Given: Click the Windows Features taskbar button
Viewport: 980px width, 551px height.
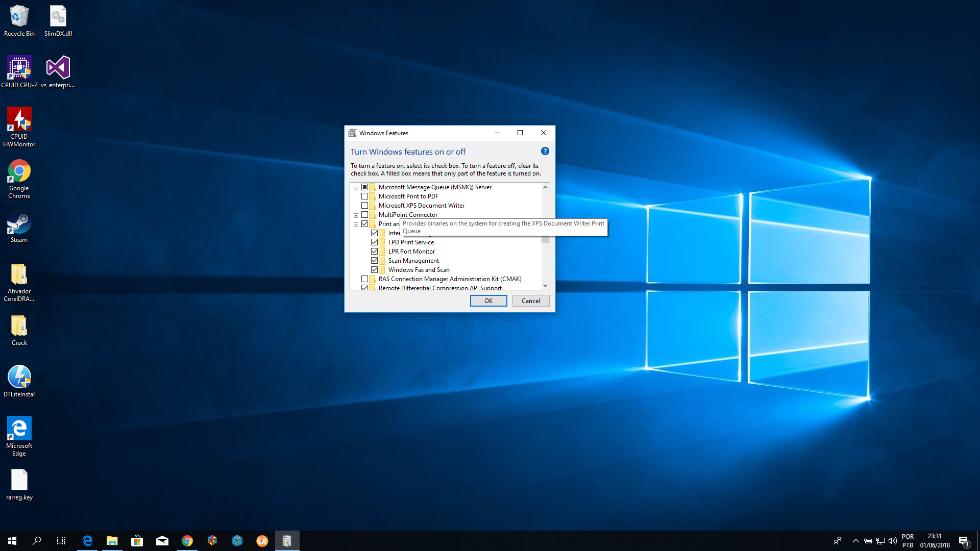Looking at the screenshot, I should click(287, 541).
